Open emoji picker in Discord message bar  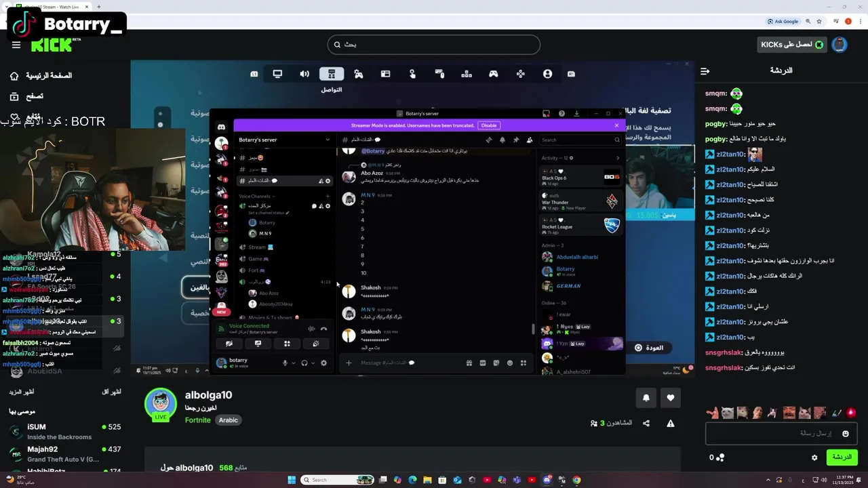point(510,363)
